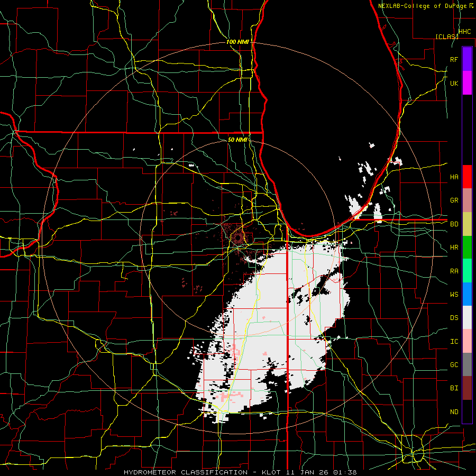Image resolution: width=476 pixels, height=476 pixels.
Task: Click the HHC product label
Action: pyautogui.click(x=464, y=32)
